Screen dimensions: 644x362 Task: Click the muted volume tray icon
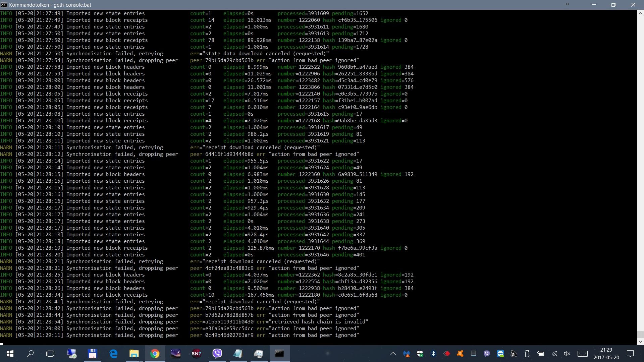(x=567, y=354)
